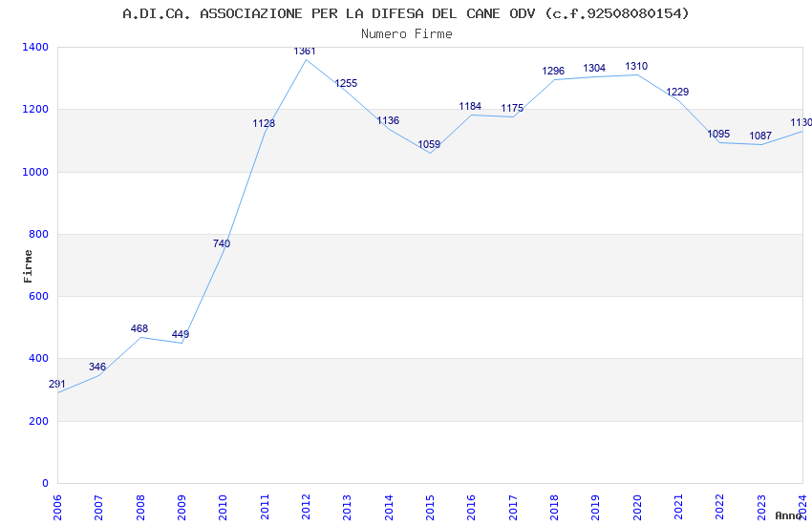Image resolution: width=812 pixels, height=525 pixels.
Task: Select data label 1130 for 2024
Action: [801, 122]
